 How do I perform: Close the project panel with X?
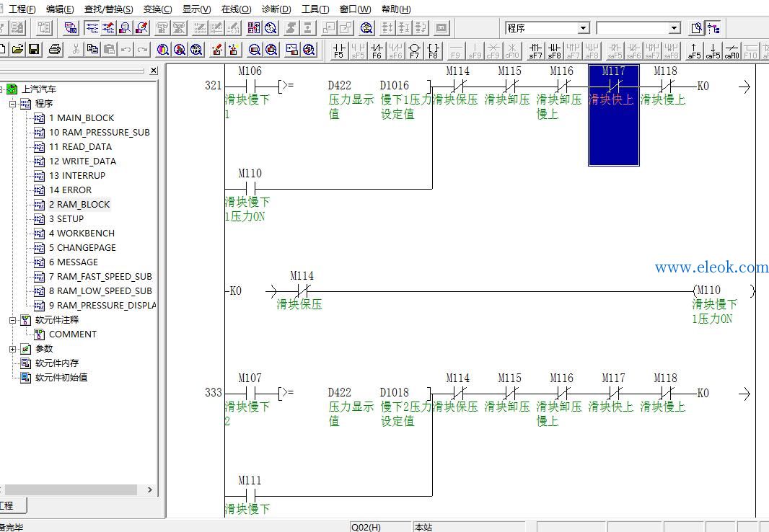pyautogui.click(x=154, y=71)
